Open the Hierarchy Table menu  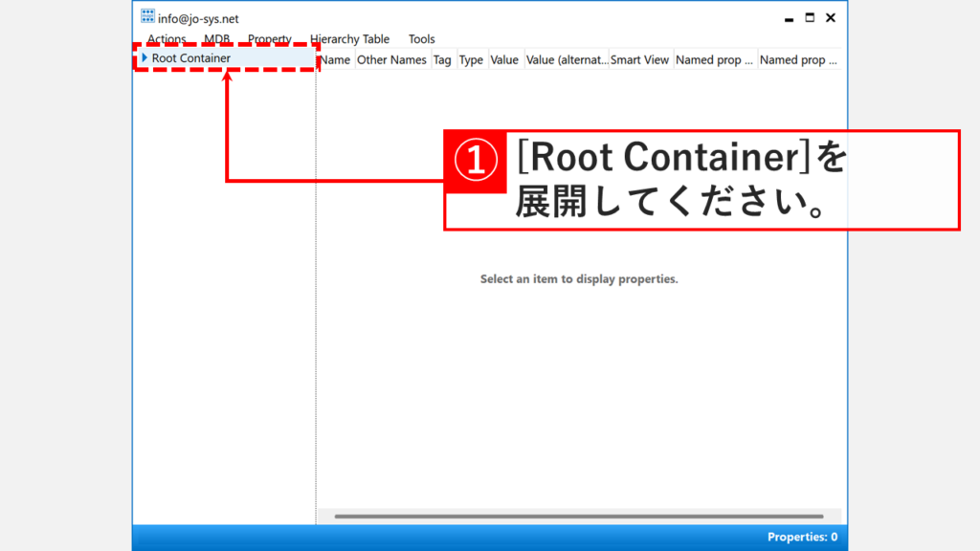pos(349,38)
